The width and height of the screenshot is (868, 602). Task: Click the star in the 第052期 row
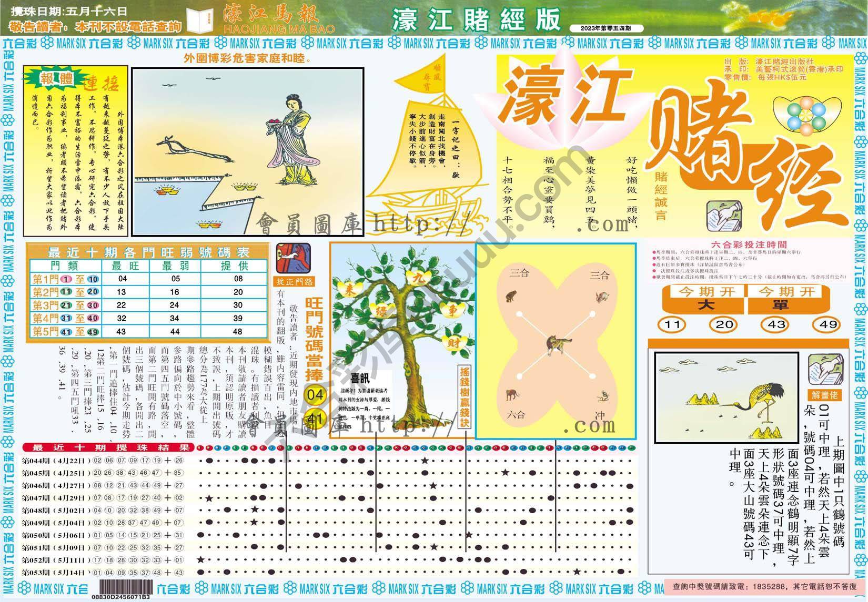click(200, 559)
